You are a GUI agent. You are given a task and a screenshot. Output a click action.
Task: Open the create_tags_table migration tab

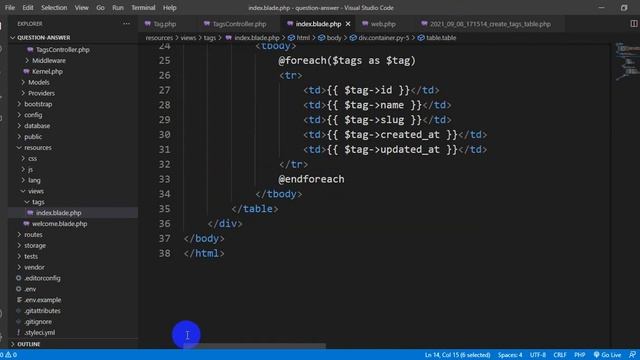point(490,24)
